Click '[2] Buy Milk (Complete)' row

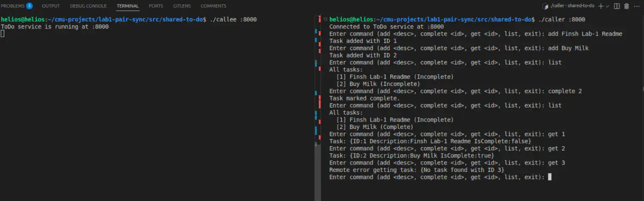coord(375,127)
